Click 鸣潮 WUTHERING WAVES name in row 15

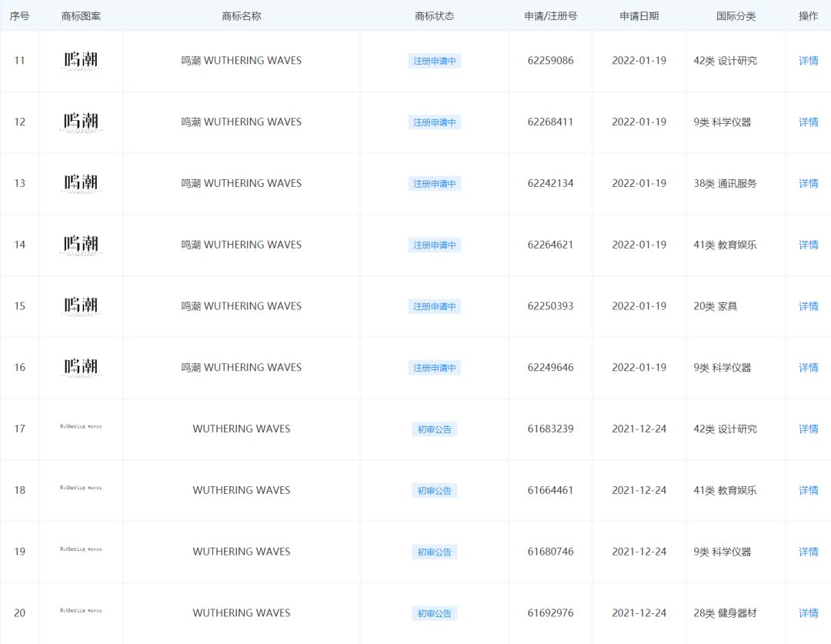[x=241, y=306]
